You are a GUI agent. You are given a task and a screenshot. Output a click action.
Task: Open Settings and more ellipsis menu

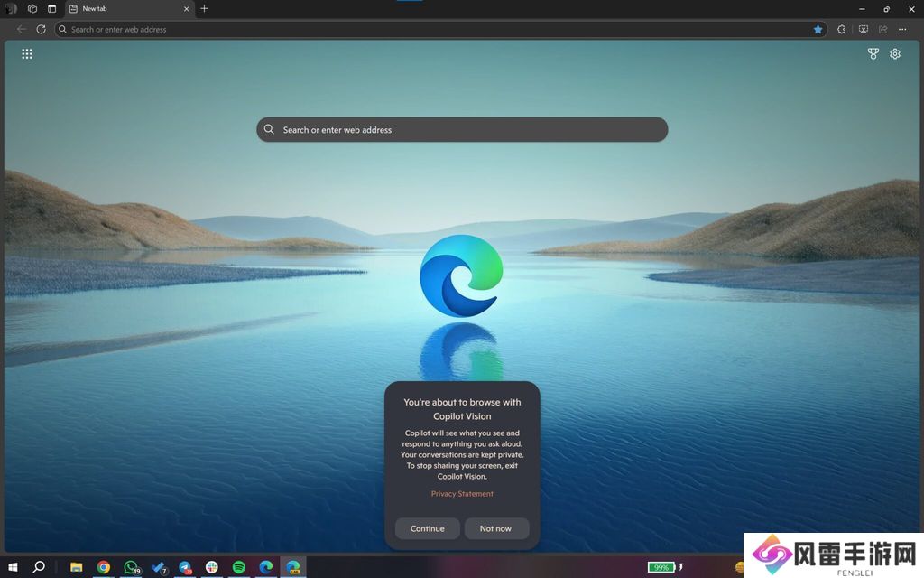pos(903,29)
